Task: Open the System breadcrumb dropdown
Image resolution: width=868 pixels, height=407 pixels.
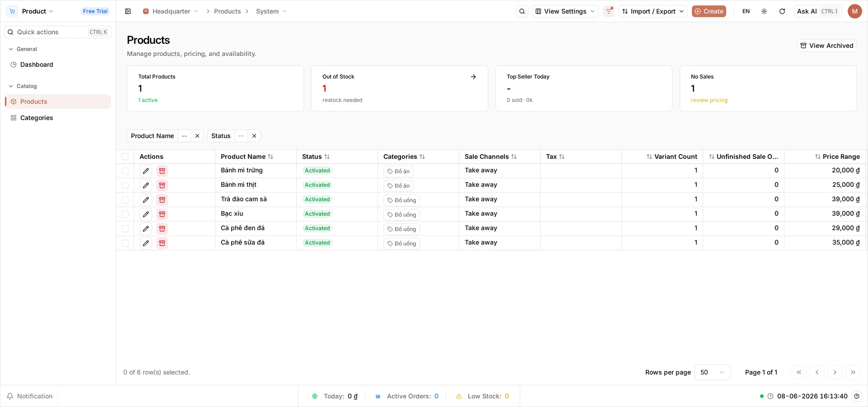Action: [271, 11]
